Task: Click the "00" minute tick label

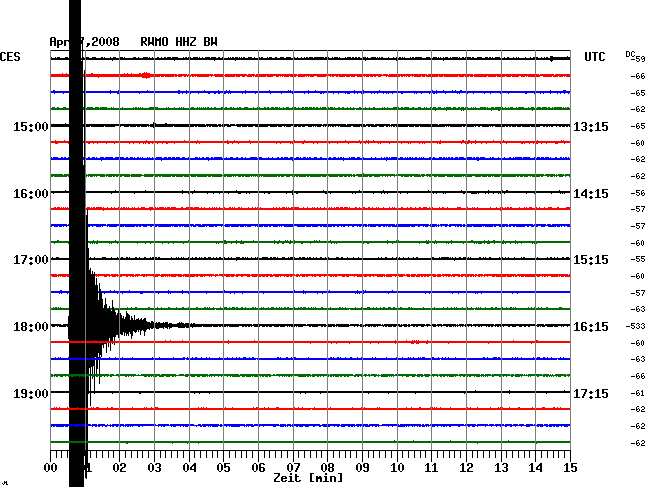Action: click(51, 468)
